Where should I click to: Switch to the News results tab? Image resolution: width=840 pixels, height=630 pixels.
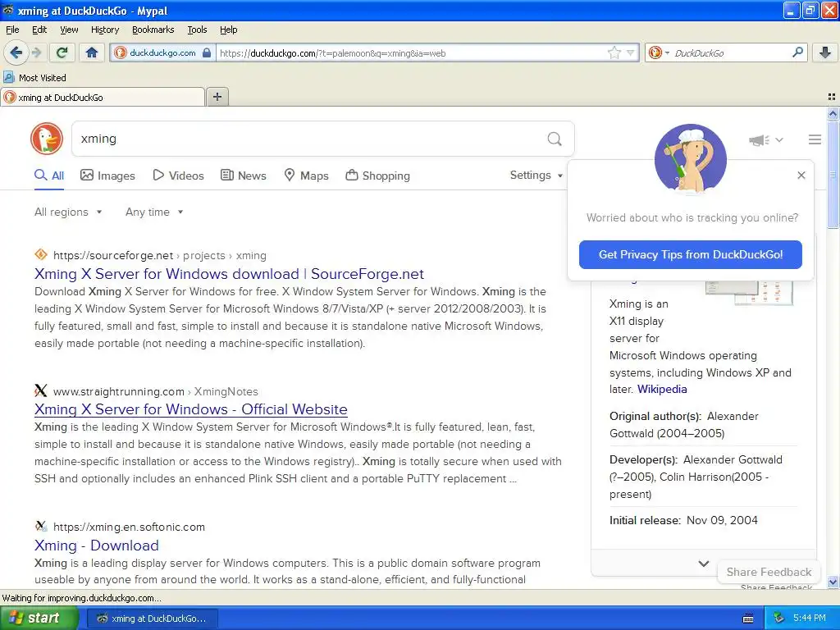click(244, 176)
